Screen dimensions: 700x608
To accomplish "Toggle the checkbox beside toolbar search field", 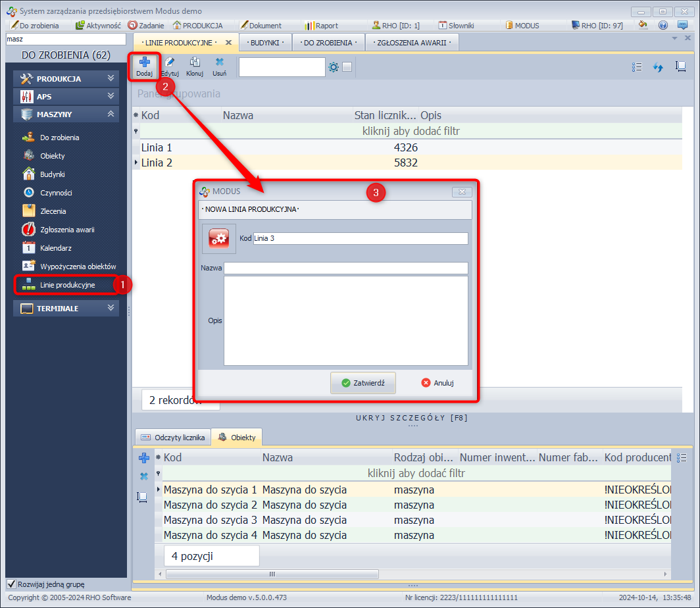I will (x=347, y=67).
